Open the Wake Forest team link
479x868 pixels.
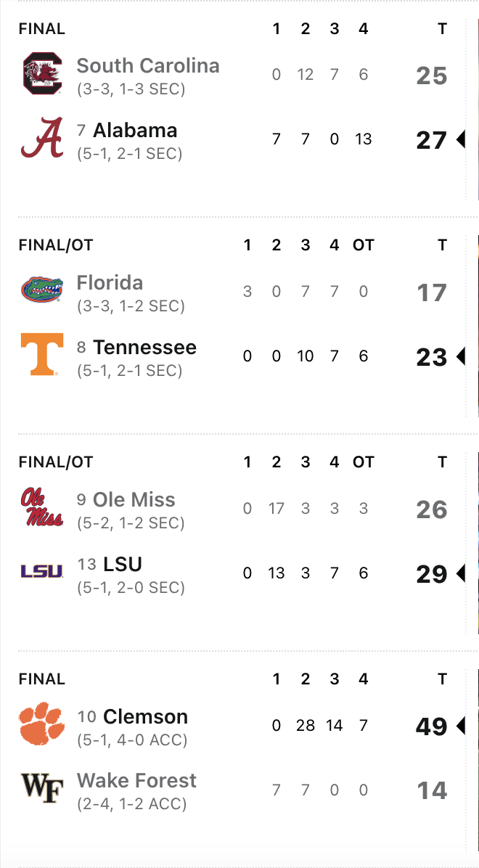136,781
